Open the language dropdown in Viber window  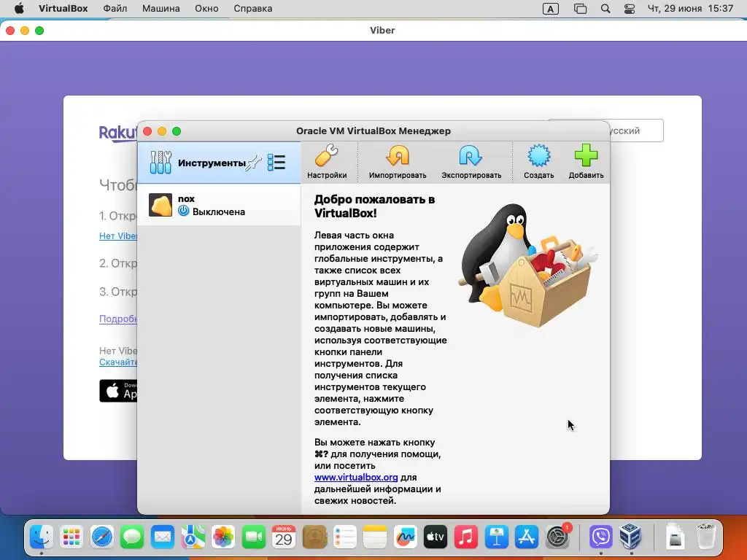(635, 131)
